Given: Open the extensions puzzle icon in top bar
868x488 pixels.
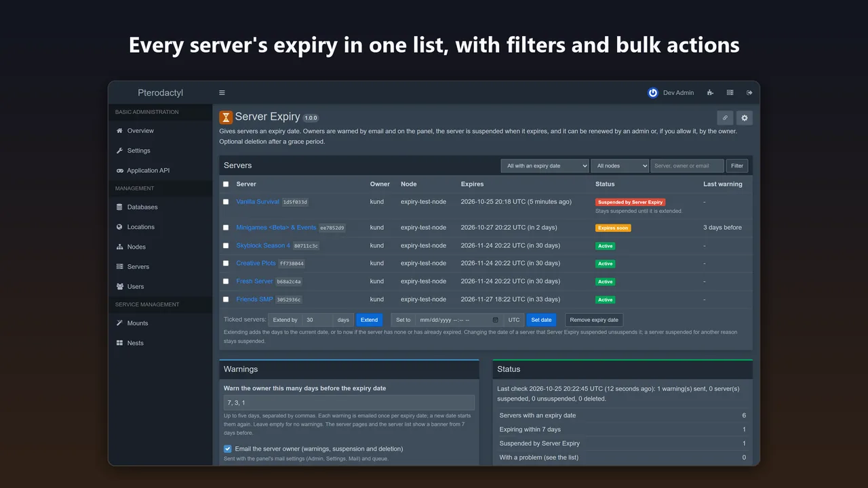Looking at the screenshot, I should [x=710, y=93].
